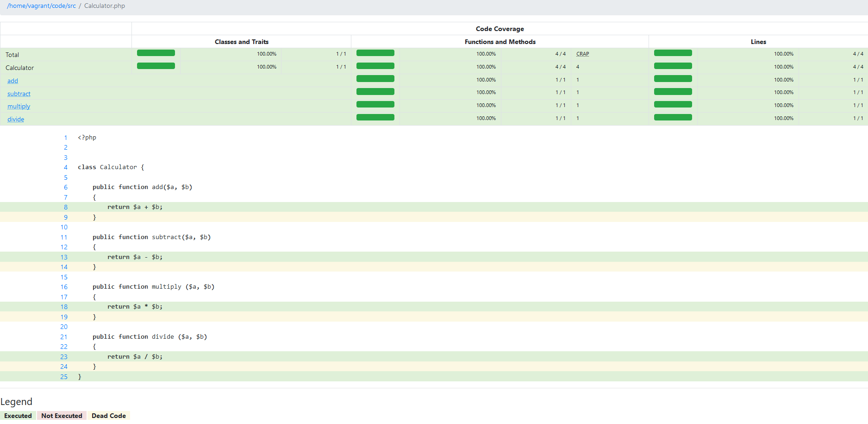Click the multiply row Functions coverage bar
This screenshot has width=868, height=424.
(375, 104)
